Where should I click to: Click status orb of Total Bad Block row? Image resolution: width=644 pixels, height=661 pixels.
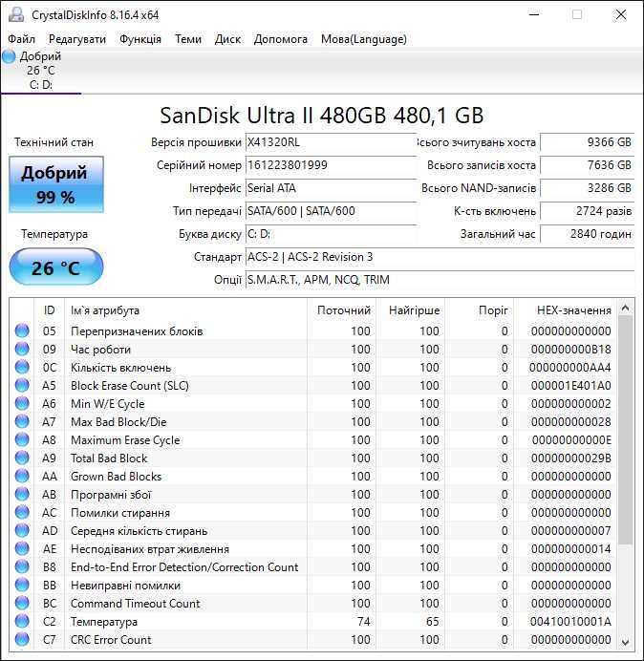(x=22, y=458)
